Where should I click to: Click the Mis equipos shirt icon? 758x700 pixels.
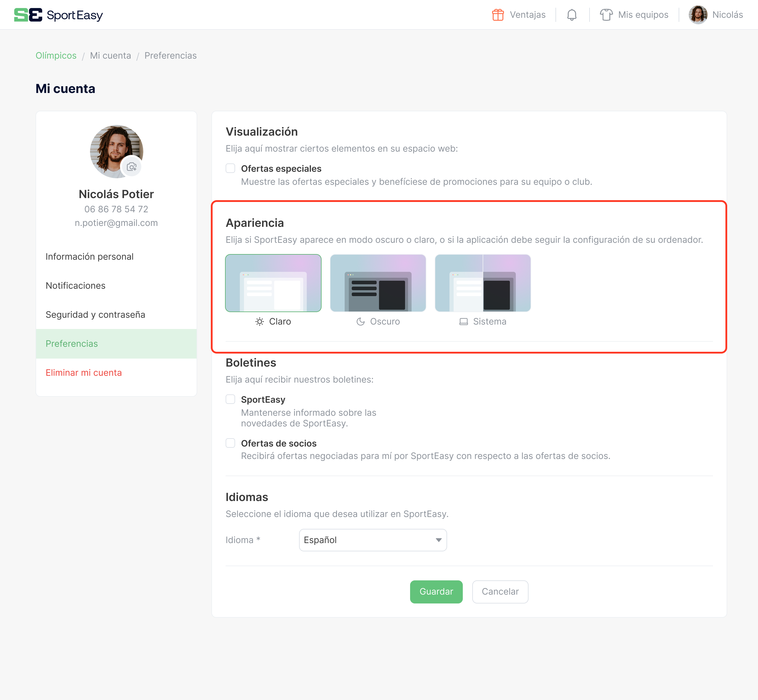tap(606, 15)
